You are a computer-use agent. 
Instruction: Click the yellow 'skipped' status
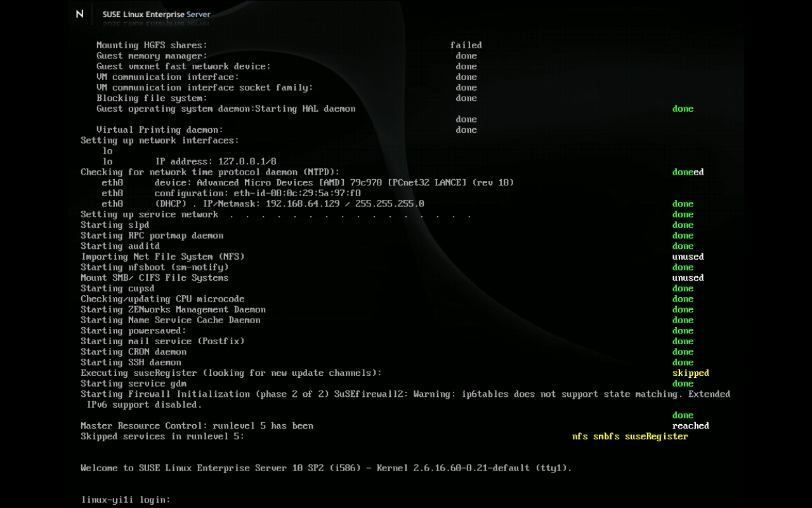(691, 373)
